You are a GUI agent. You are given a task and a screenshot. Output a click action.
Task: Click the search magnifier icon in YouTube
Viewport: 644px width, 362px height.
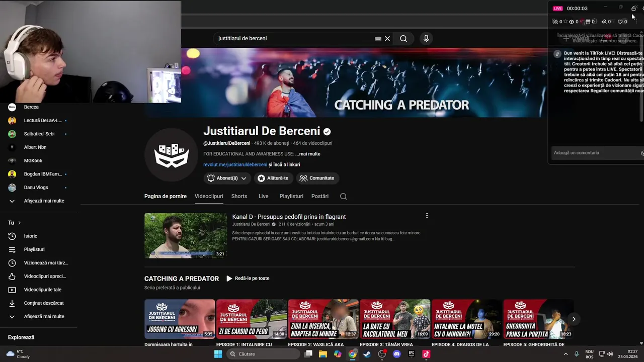[404, 39]
